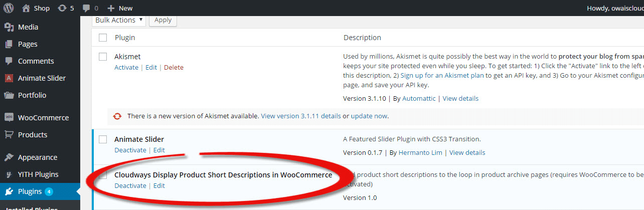The image size is (644, 210).
Task: Click the update now link
Action: coord(369,116)
